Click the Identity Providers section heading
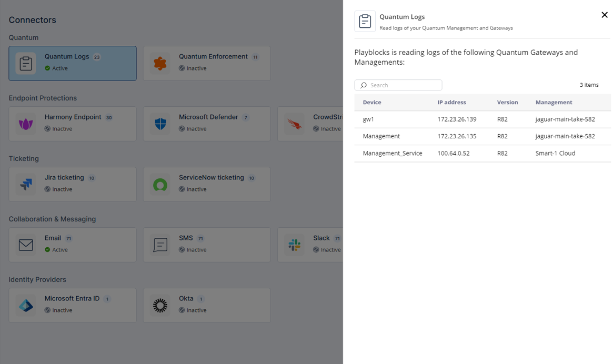The width and height of the screenshot is (613, 364). 37,279
